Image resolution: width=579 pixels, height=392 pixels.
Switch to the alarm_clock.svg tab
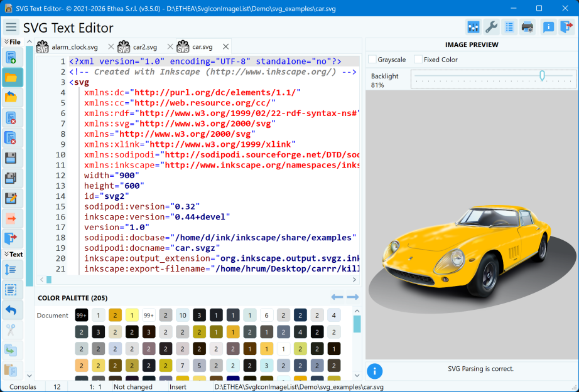(75, 47)
